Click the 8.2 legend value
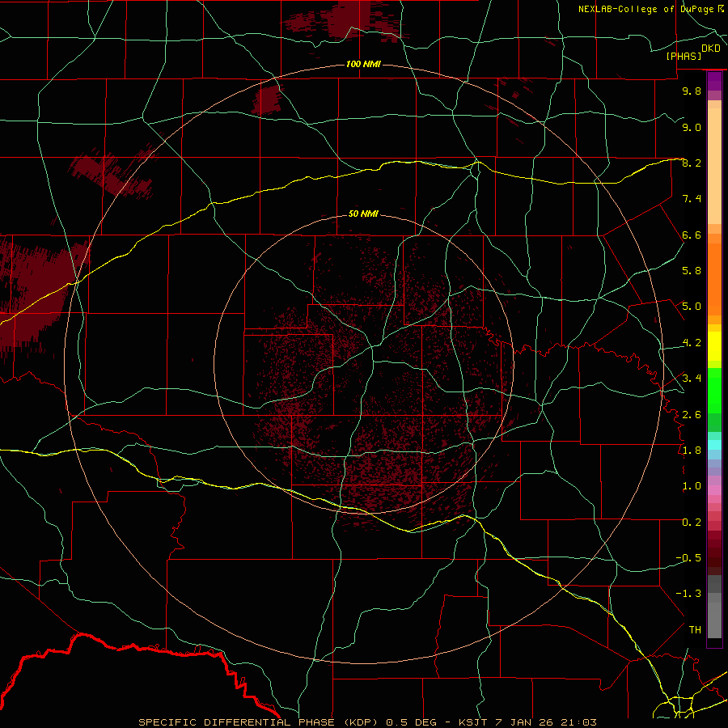 point(692,163)
